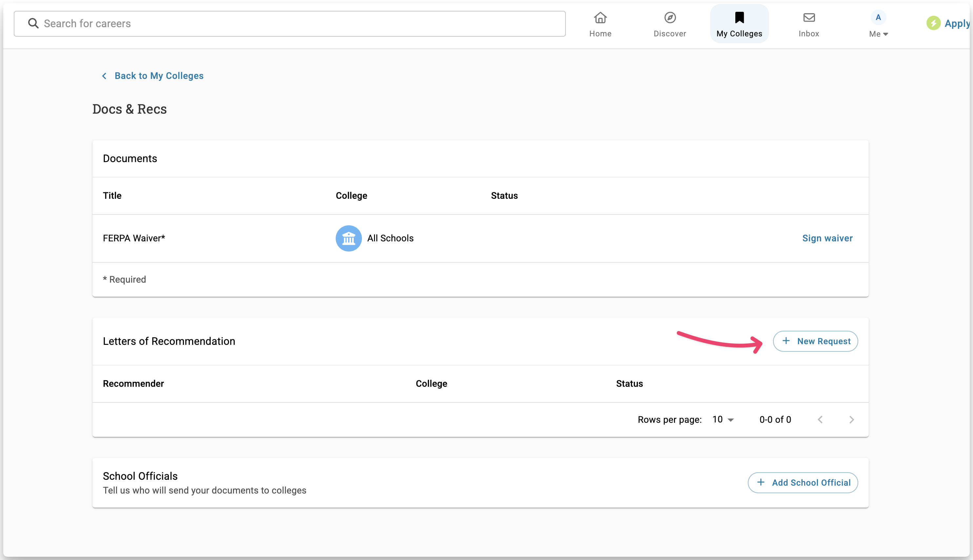
Task: Go to next page of recommendations
Action: click(x=851, y=420)
